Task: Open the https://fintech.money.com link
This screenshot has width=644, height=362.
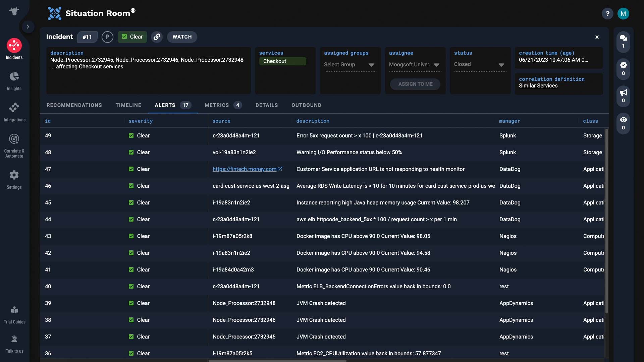Action: coord(245,169)
